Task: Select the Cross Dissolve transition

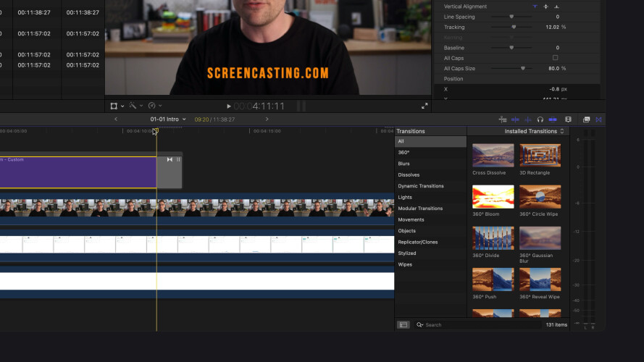Action: (x=493, y=156)
